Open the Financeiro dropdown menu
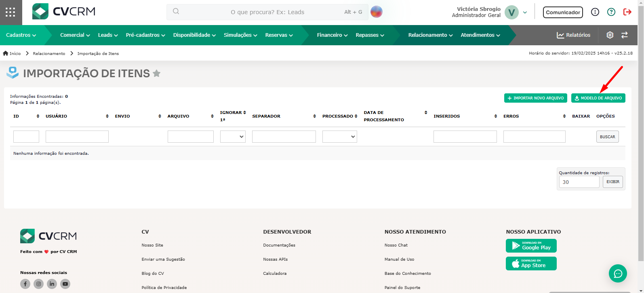This screenshot has height=293, width=644. pyautogui.click(x=332, y=35)
